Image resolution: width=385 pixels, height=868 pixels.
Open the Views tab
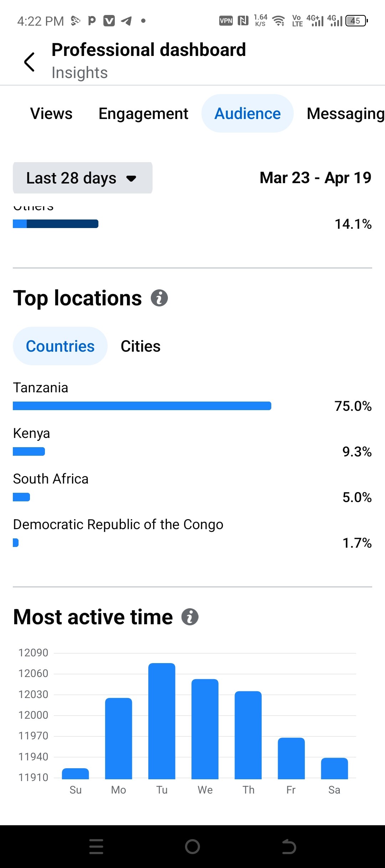click(x=51, y=114)
